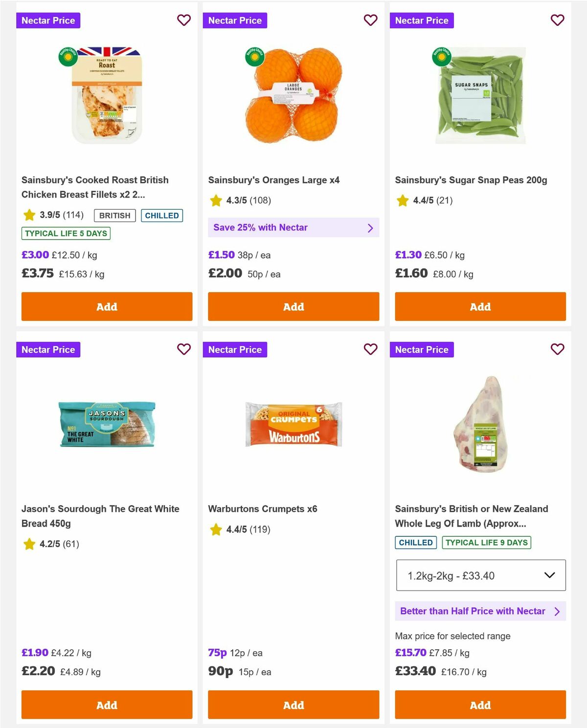Select the BRITISH tag on the chicken fillets
Screen dimensions: 587x728
tap(114, 215)
